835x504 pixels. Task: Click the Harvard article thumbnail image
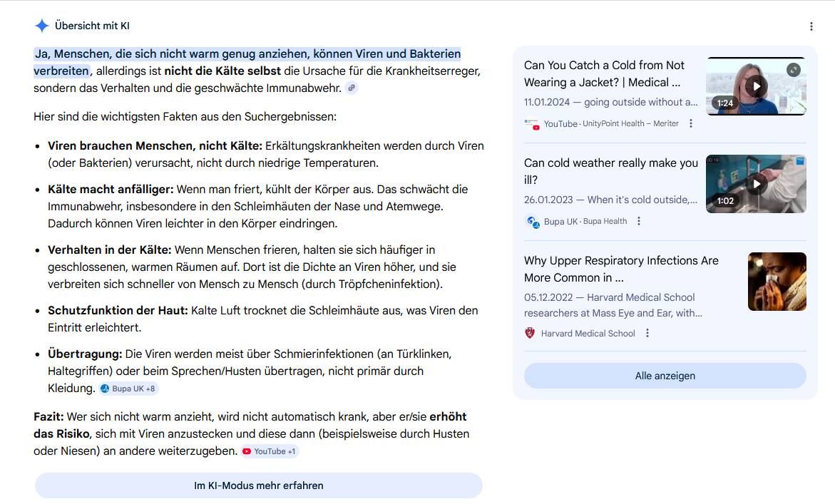point(777,282)
